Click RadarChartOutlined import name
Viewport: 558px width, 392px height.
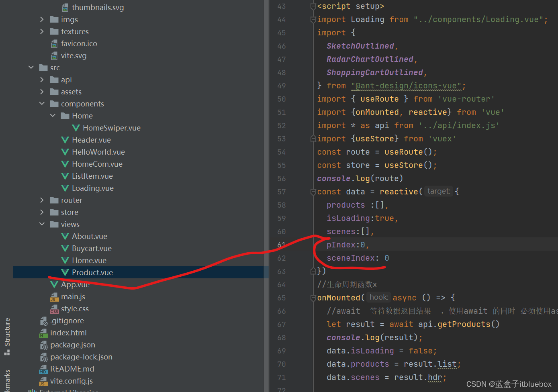(370, 59)
